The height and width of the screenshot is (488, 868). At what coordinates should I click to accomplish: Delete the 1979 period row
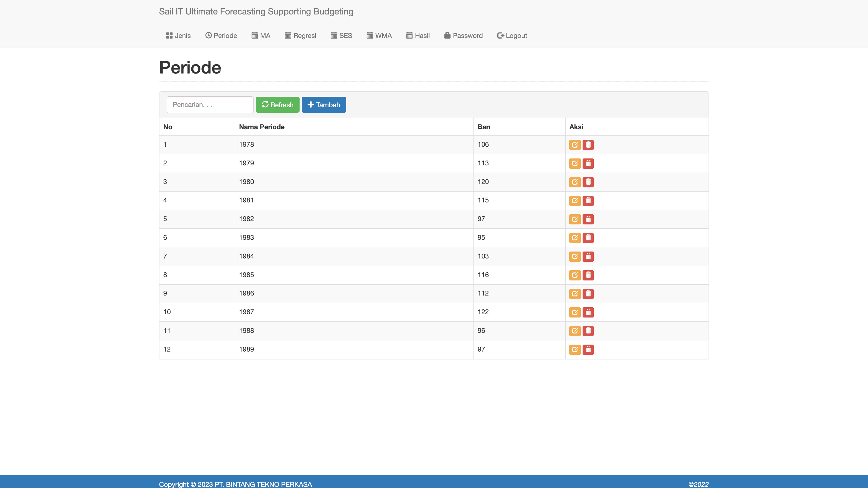[588, 163]
